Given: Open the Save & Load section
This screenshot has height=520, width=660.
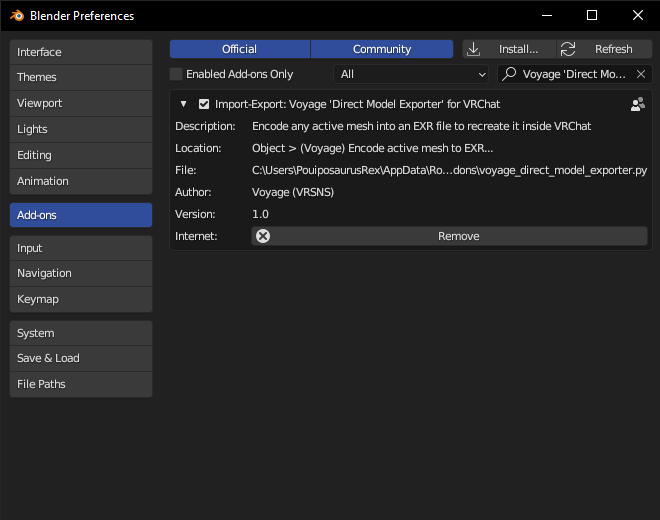Looking at the screenshot, I should coord(81,358).
